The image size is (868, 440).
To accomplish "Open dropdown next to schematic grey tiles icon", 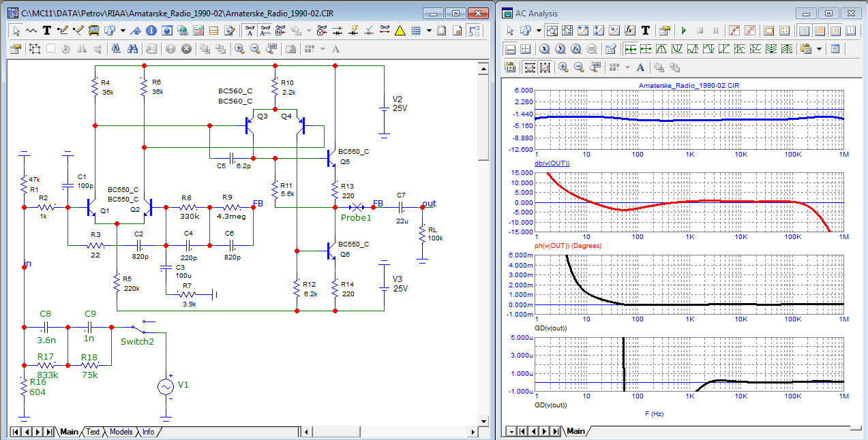I will (x=323, y=49).
